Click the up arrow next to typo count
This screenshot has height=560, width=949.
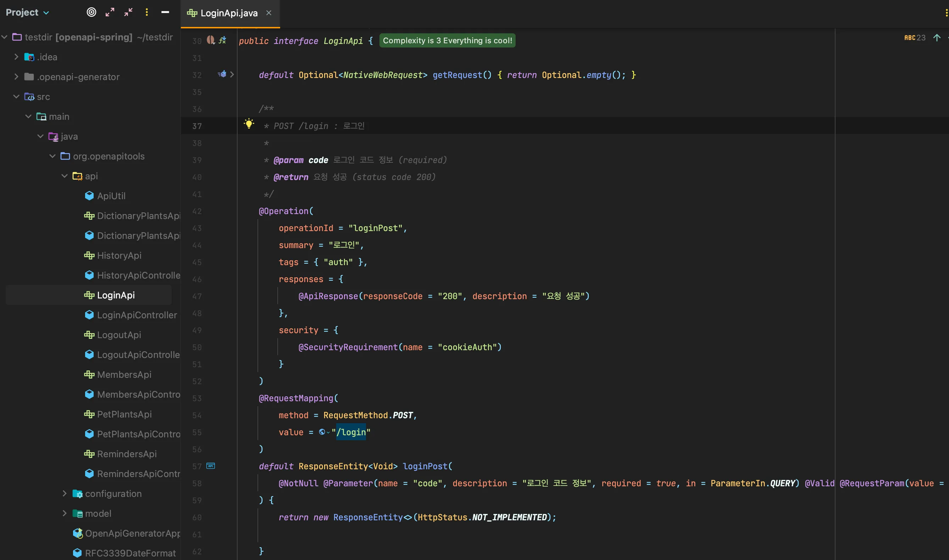937,38
